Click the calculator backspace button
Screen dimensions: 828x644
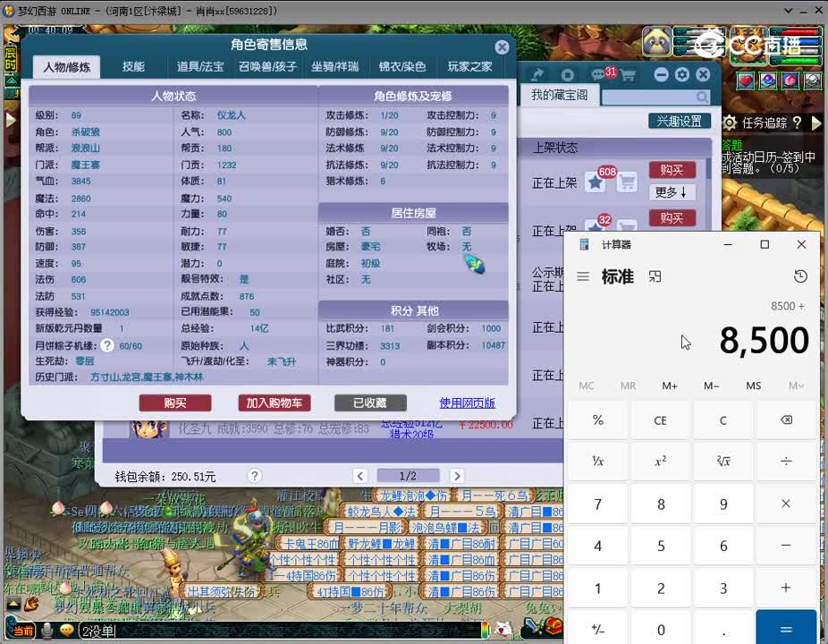coord(786,420)
